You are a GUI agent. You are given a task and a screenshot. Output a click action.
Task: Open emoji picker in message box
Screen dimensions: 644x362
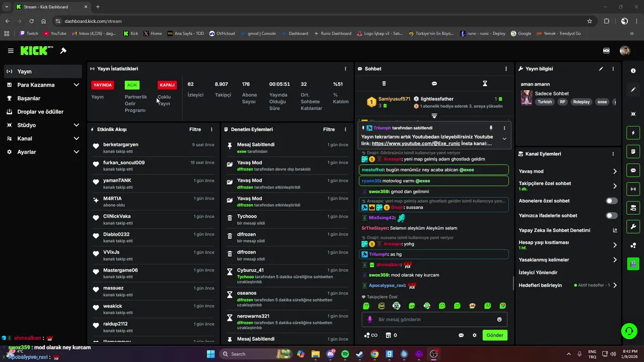point(500,319)
